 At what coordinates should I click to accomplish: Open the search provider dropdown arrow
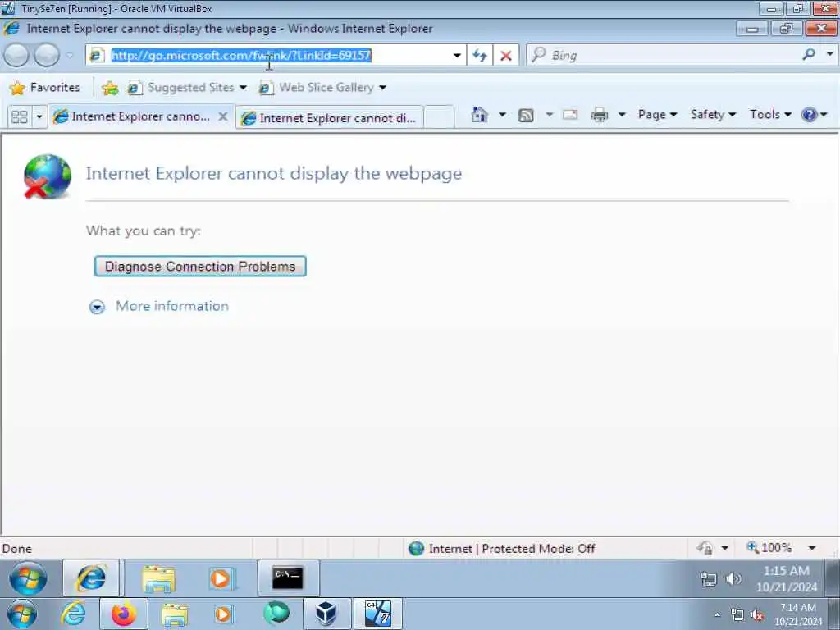[830, 54]
